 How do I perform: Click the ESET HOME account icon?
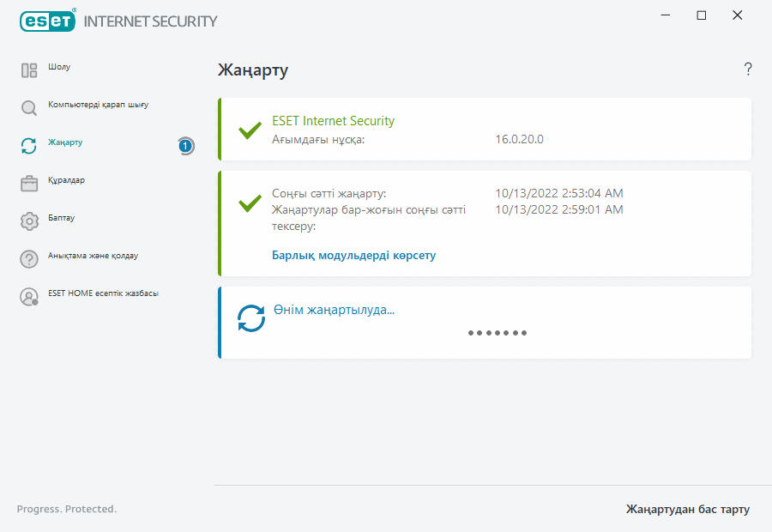coord(29,297)
